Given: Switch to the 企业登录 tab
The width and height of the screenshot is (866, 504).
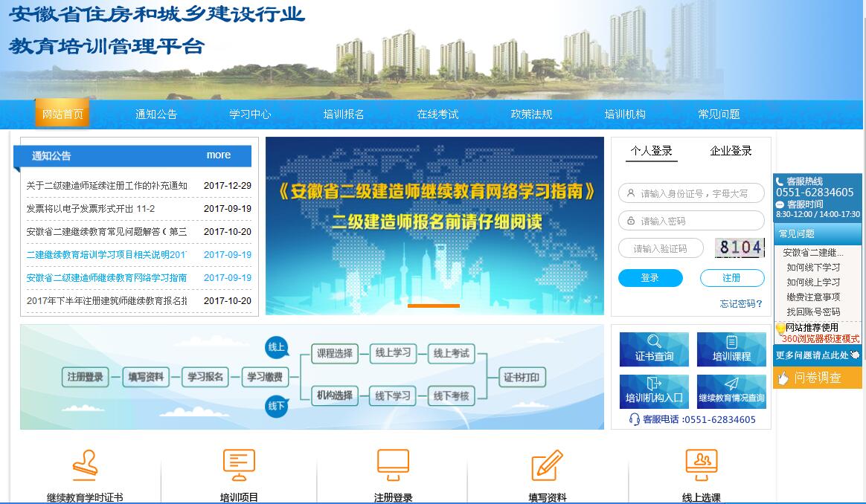Looking at the screenshot, I should 731,151.
